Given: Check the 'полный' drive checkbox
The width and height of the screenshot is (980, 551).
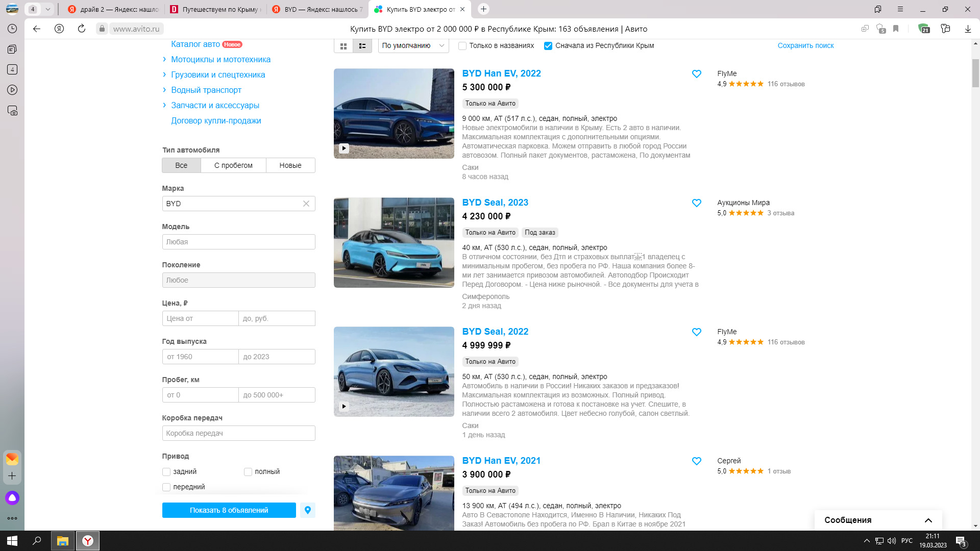Looking at the screenshot, I should coord(248,472).
